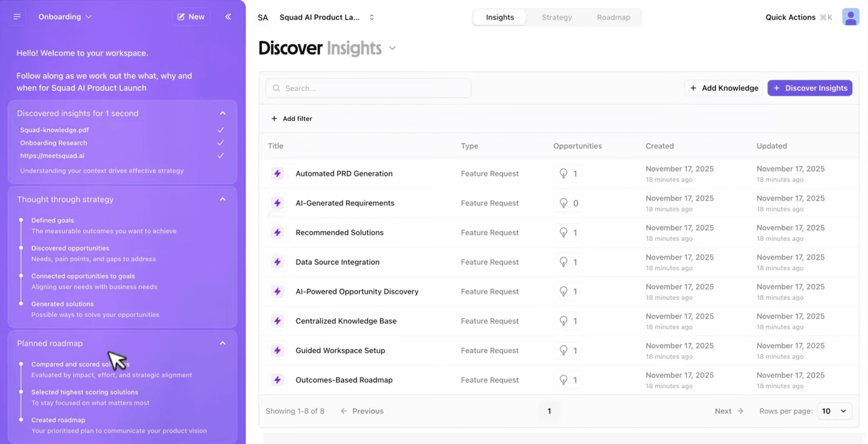
Task: Click the search magnifier icon
Action: (276, 88)
